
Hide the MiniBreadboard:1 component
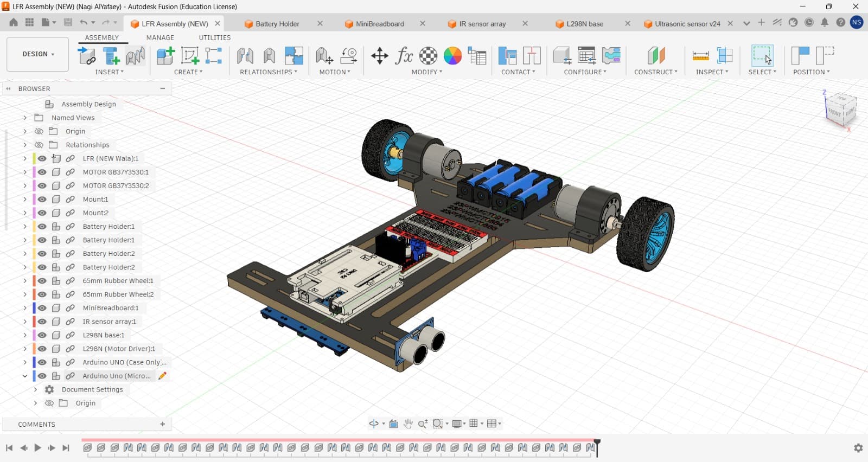tap(42, 307)
